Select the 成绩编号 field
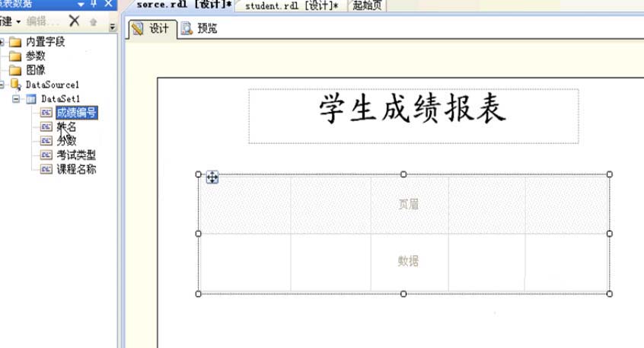Screen dimensions: 644x348 [x=77, y=113]
